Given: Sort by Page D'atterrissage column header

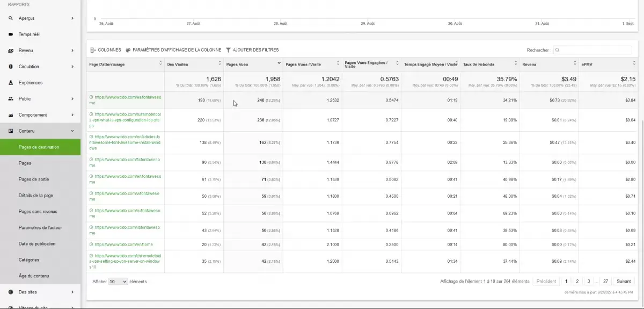Looking at the screenshot, I should coord(126,64).
